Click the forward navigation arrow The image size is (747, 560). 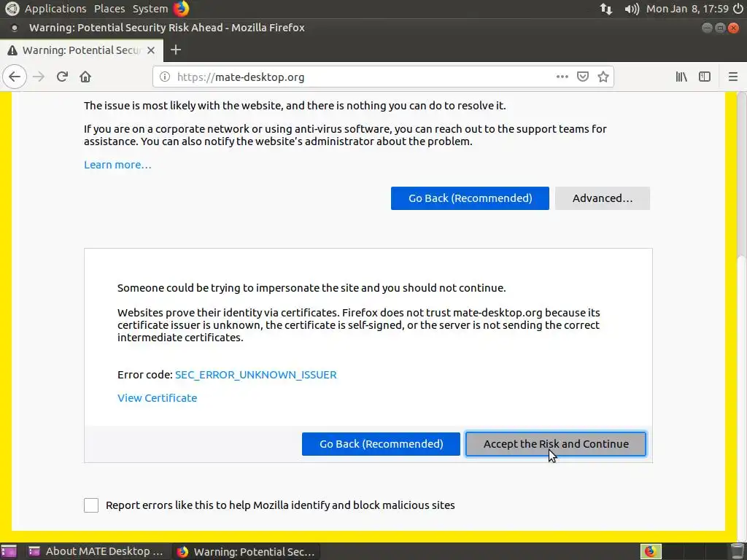click(x=39, y=77)
